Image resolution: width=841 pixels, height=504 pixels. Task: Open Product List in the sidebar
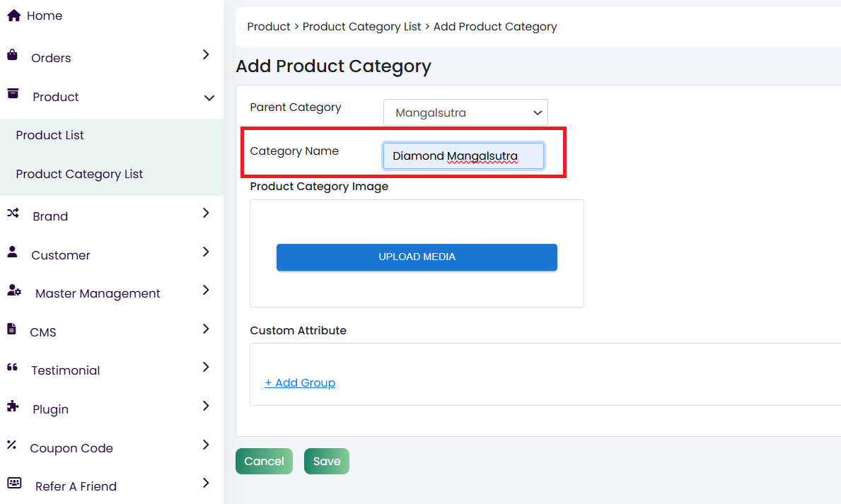coord(50,135)
